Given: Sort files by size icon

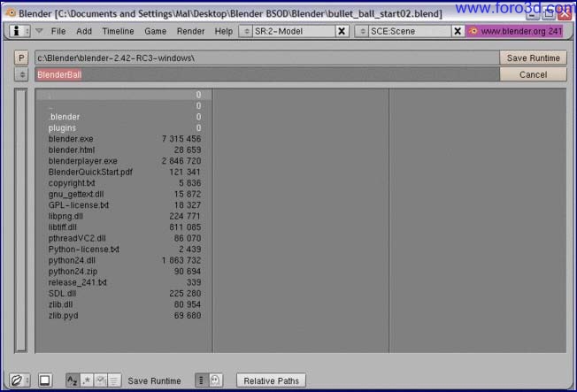Looking at the screenshot, I should point(114,380).
